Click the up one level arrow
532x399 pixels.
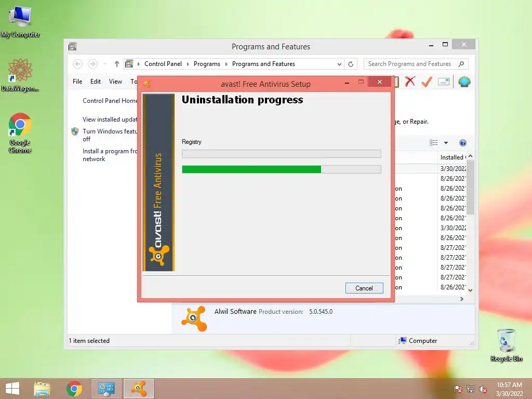(117, 64)
